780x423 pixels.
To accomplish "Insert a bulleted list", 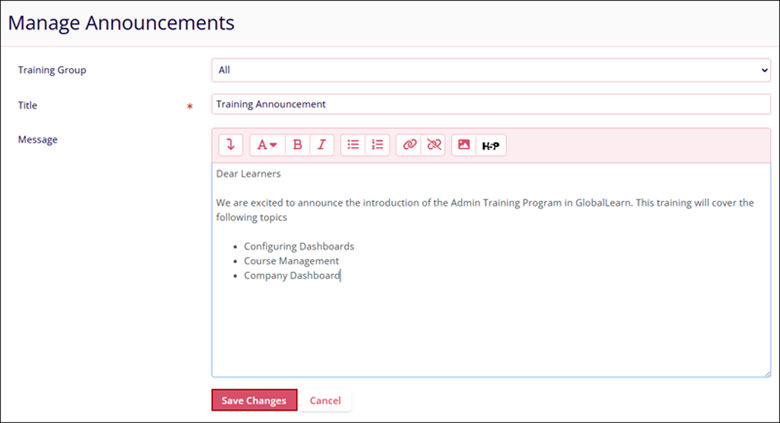I will tap(353, 145).
